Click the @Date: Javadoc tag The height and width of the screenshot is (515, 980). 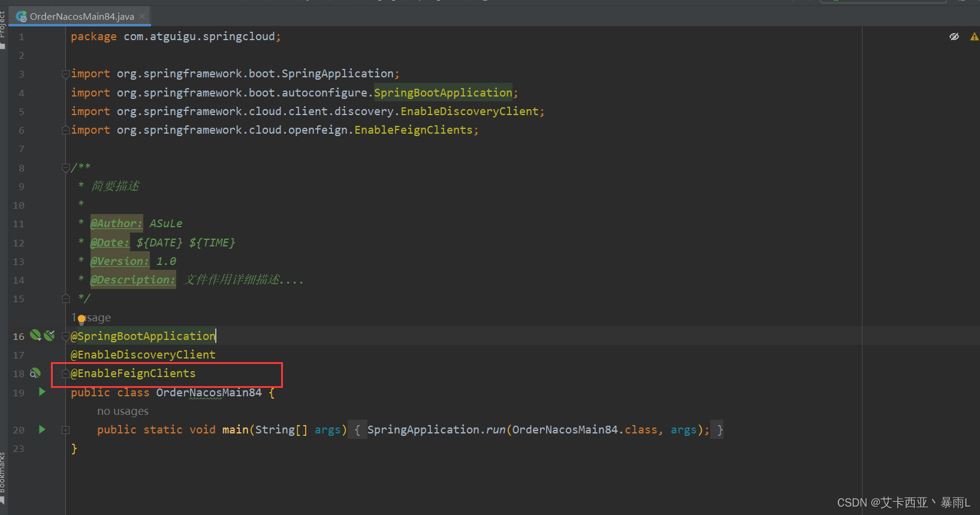pos(110,243)
